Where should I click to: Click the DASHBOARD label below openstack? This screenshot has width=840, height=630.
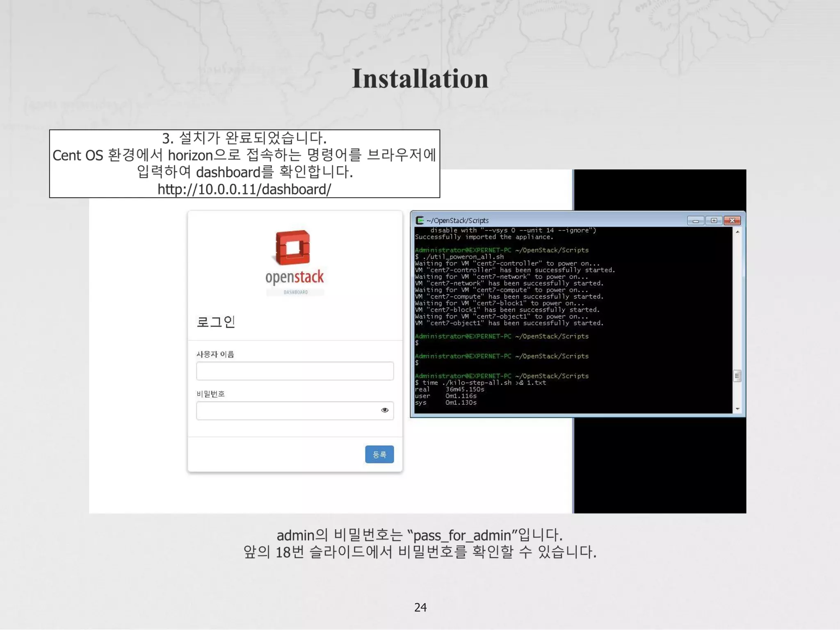pyautogui.click(x=295, y=292)
